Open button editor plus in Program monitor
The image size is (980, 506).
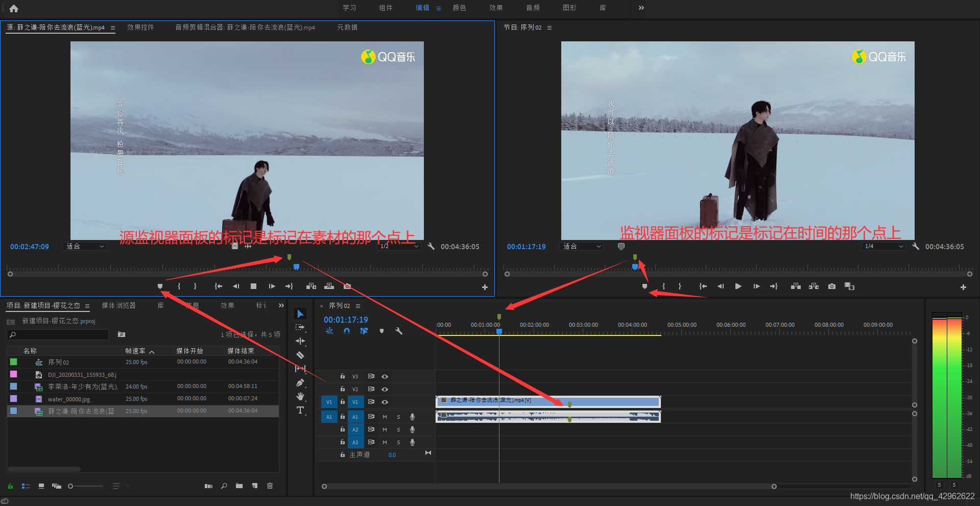pyautogui.click(x=963, y=287)
